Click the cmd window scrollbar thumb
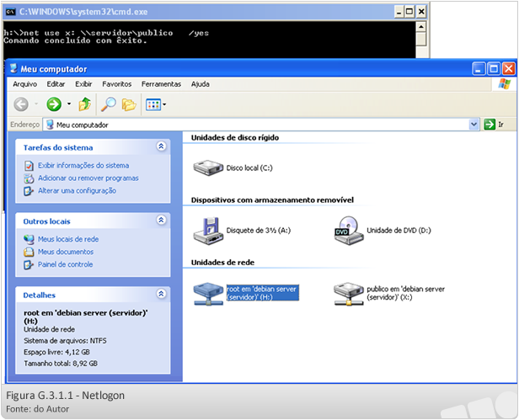 pos(420,39)
